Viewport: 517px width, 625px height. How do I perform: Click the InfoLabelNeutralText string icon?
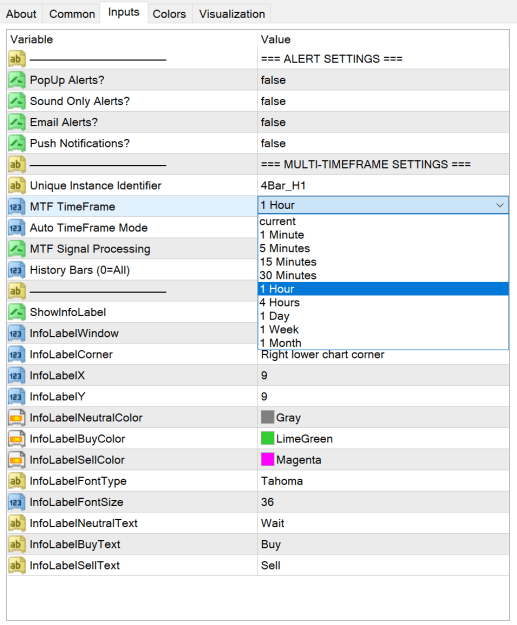coord(17,523)
